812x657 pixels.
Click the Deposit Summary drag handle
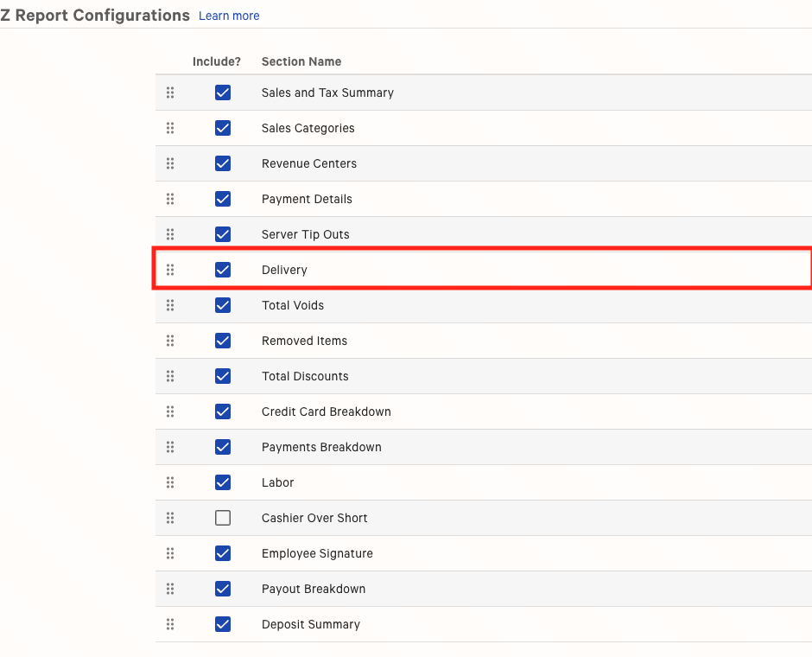pos(170,624)
